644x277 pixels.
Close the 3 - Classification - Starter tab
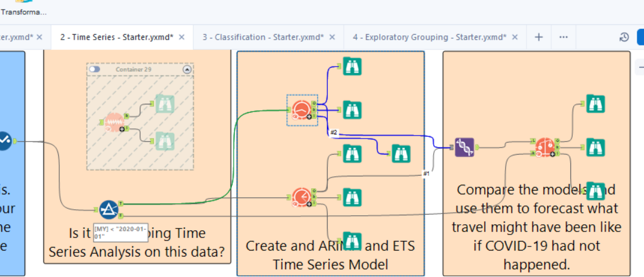332,37
